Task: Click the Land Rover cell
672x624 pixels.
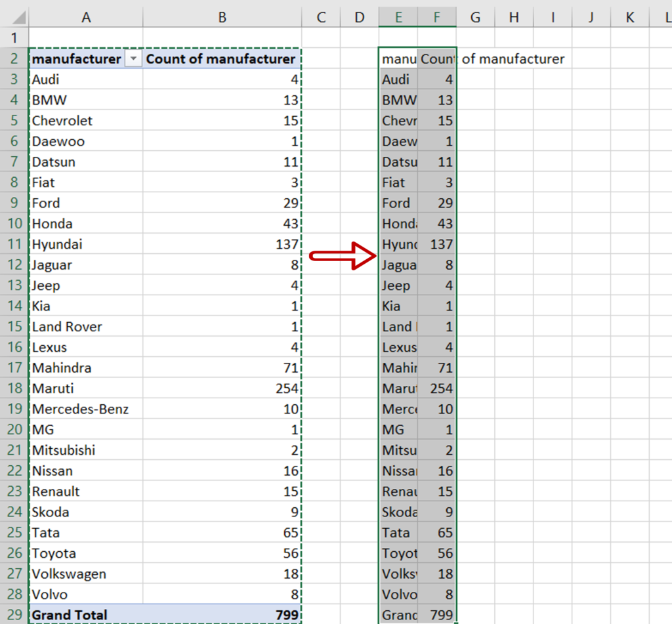Action: click(86, 326)
